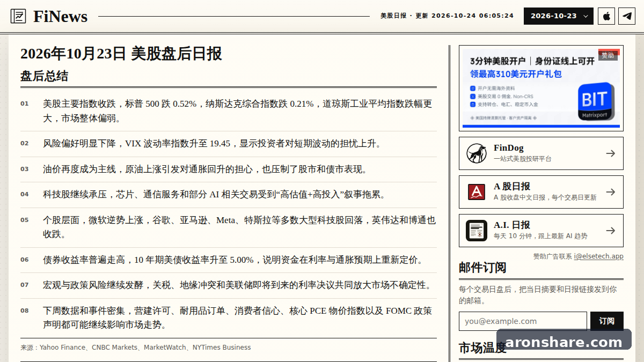Click the 每个交易日盘后 subscription description
644x362 pixels.
pyautogui.click(x=538, y=295)
